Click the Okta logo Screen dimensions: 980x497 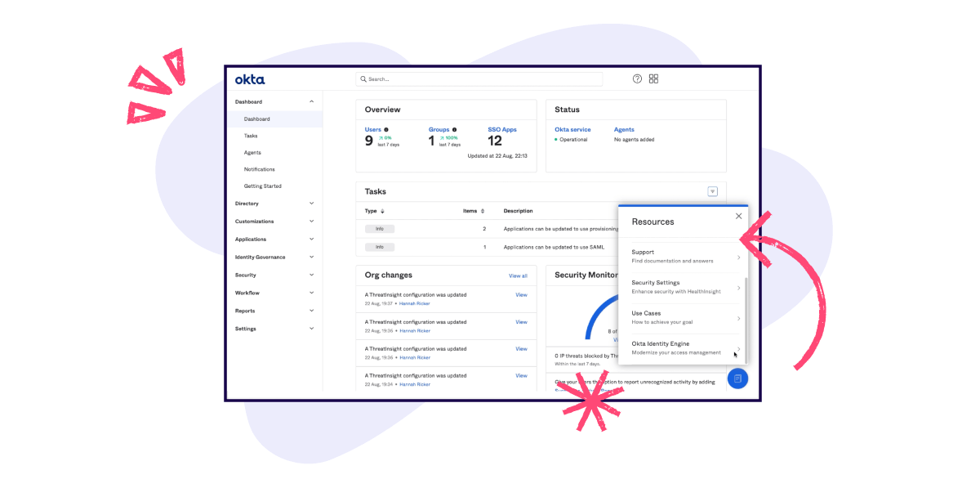(x=250, y=79)
